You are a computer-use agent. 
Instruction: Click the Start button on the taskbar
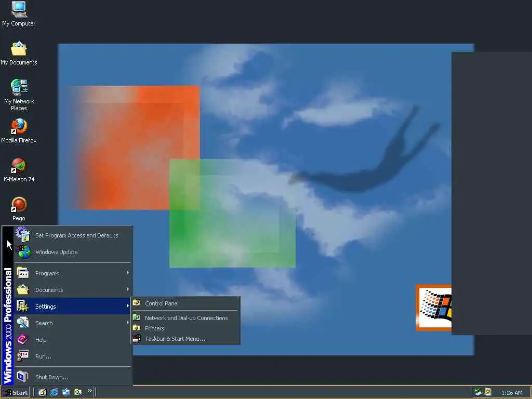click(x=16, y=393)
